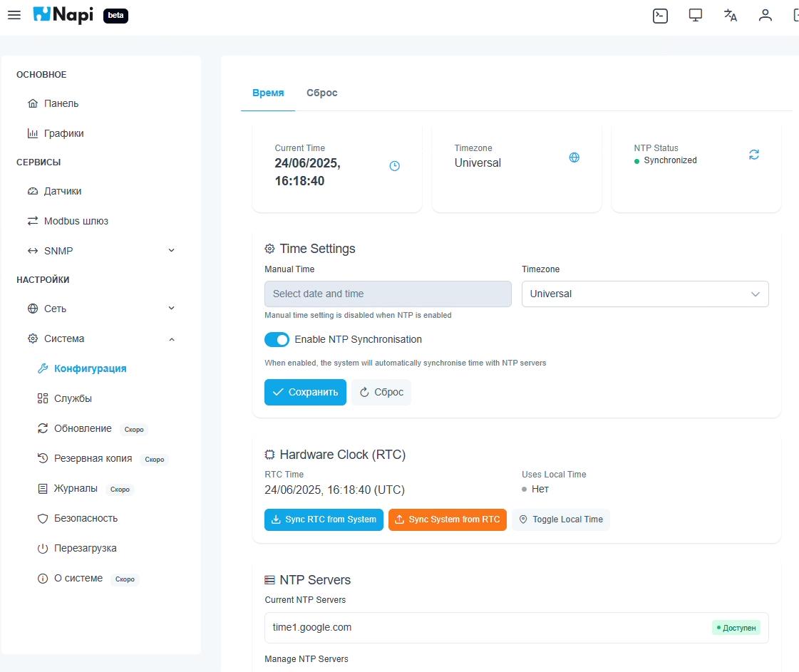This screenshot has height=672, width=799.
Task: Switch to the Сброс tab
Action: click(321, 93)
